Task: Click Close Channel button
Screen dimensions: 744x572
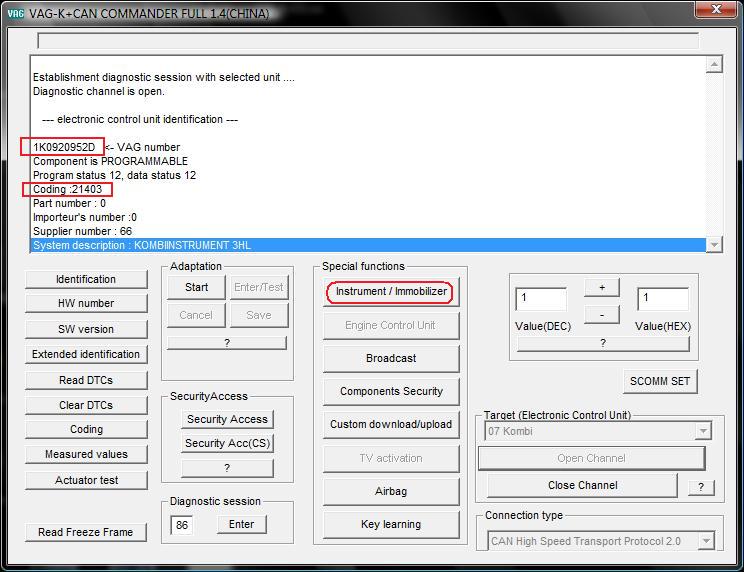Action: point(583,486)
